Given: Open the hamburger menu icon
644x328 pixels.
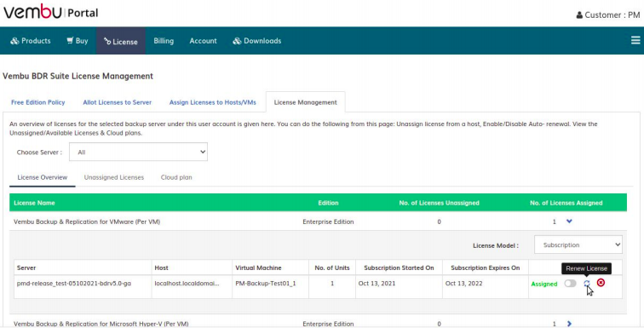Looking at the screenshot, I should tap(635, 40).
